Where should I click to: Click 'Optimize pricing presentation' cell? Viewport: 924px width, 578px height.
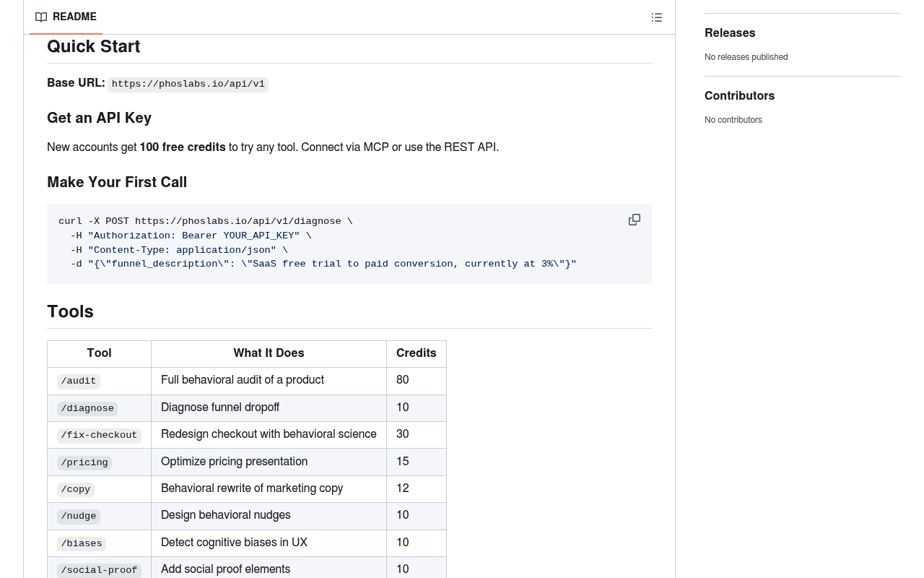269,462
